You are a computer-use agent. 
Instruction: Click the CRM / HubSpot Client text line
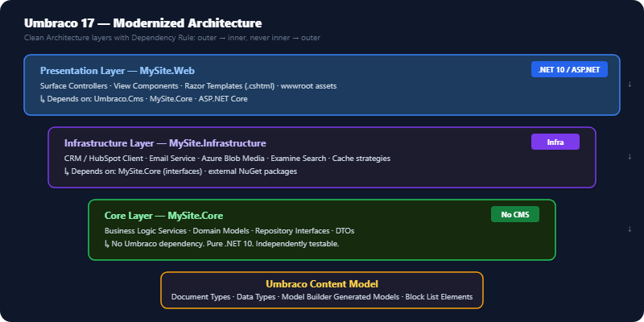coord(227,159)
